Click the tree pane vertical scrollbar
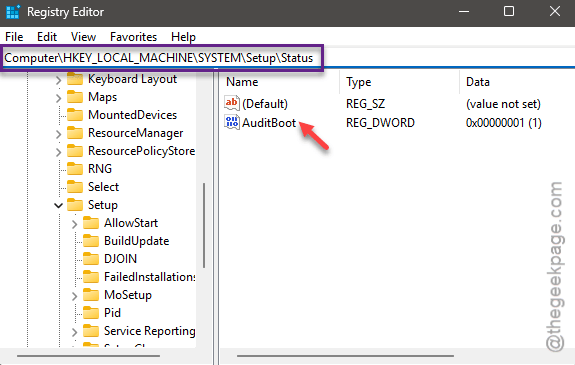Screen dimensions: 575x365 tap(204, 225)
